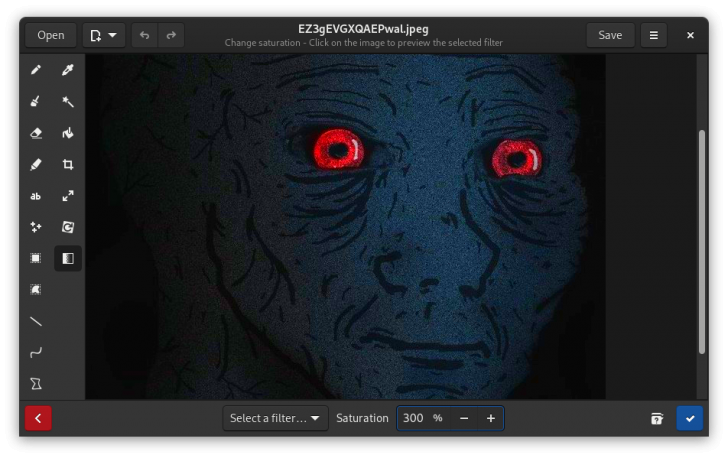Image resolution: width=728 pixels, height=458 pixels.
Task: Click the Save button
Action: 610,35
